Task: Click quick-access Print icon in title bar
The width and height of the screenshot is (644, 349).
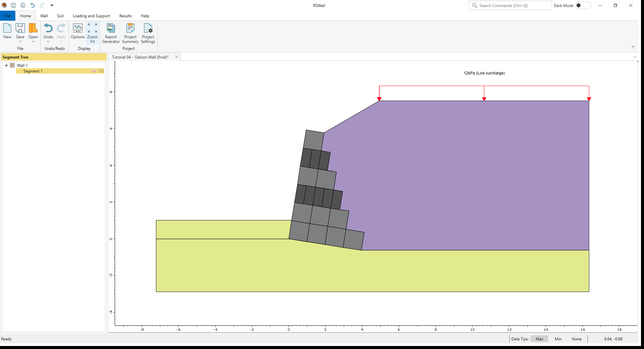Action: point(23,5)
